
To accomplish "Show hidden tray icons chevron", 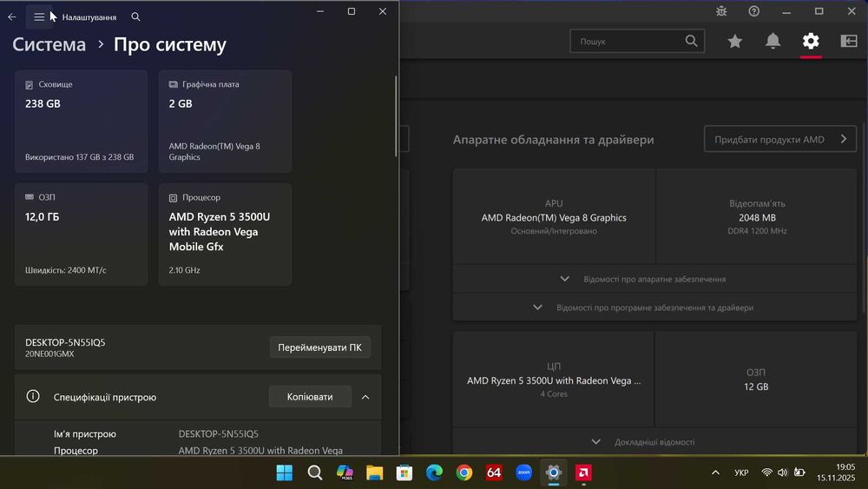I will click(715, 472).
